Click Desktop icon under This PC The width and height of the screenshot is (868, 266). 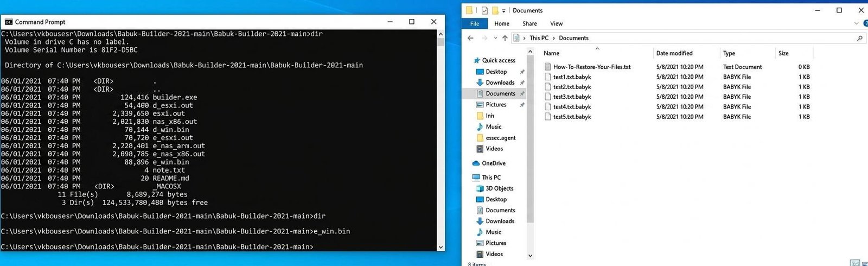point(480,199)
